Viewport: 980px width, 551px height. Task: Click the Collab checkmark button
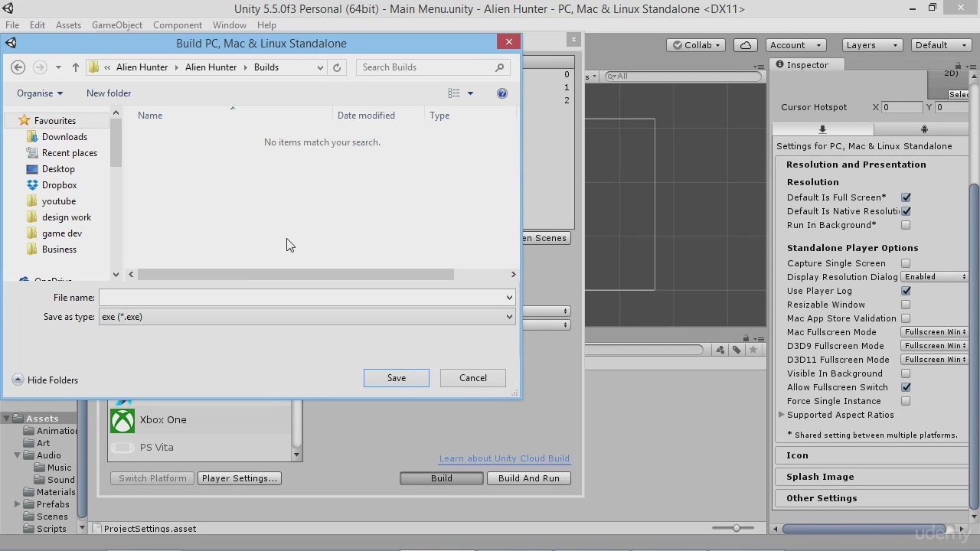point(697,45)
